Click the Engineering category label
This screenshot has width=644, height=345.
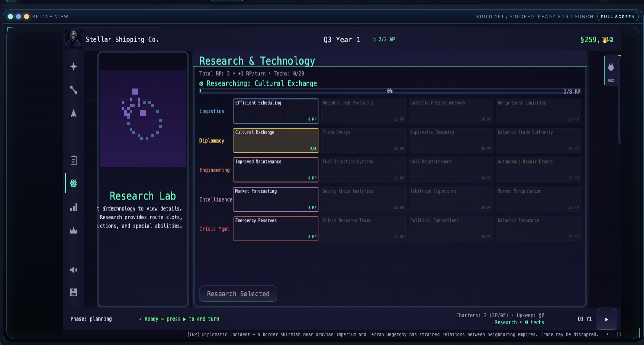[214, 170]
